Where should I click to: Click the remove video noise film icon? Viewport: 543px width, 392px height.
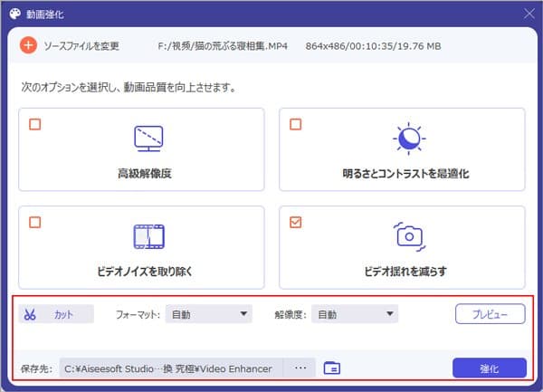pyautogui.click(x=149, y=237)
